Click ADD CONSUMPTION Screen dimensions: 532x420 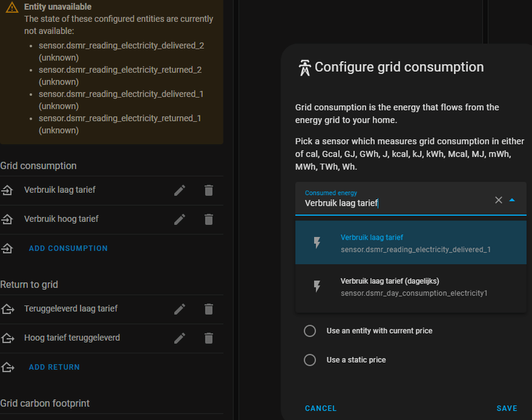(x=68, y=248)
